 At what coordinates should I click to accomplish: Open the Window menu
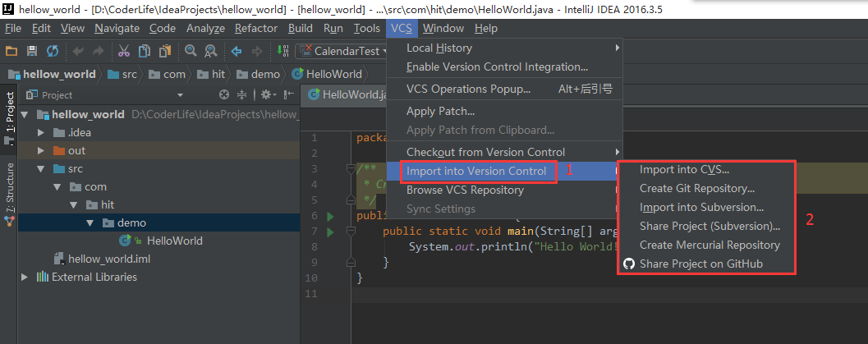point(443,28)
